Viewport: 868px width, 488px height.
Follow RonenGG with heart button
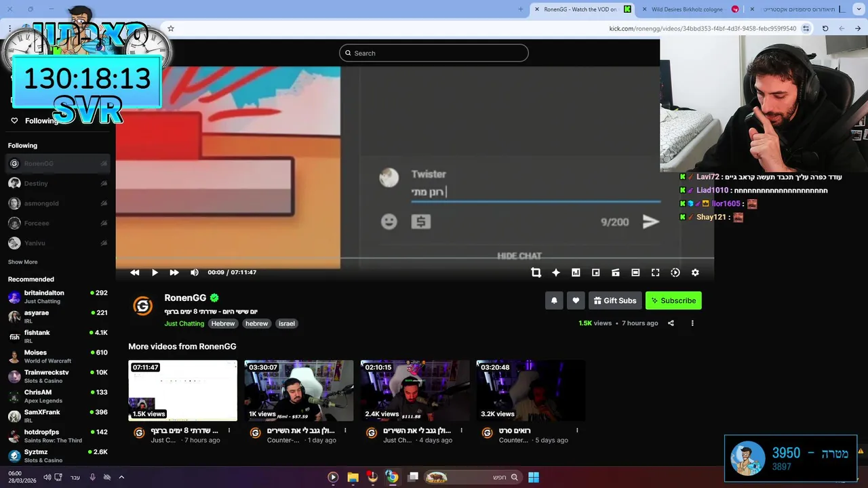coord(576,300)
